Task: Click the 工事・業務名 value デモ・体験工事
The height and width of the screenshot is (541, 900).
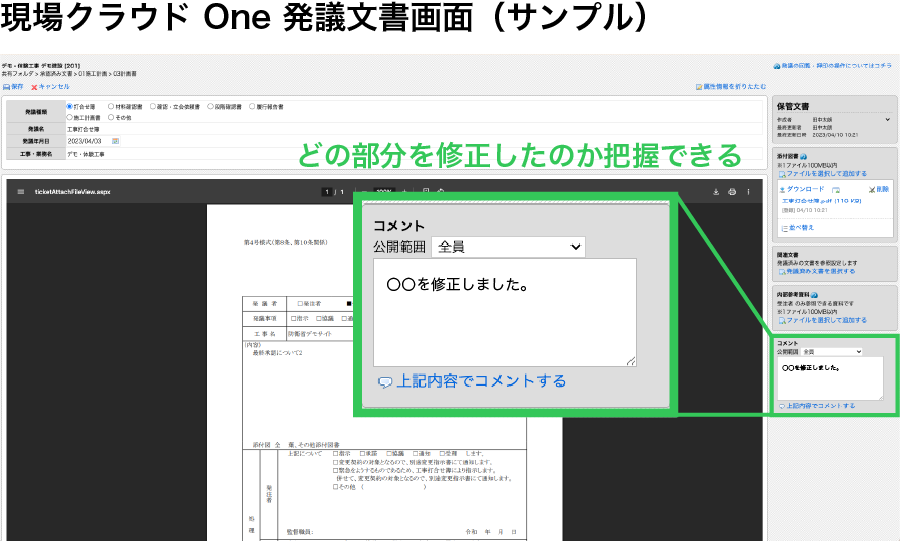Action: 86,154
